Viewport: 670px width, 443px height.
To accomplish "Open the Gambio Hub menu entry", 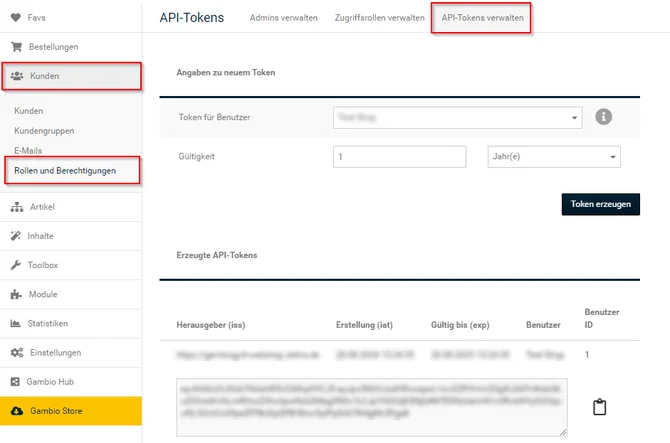I will [x=71, y=382].
